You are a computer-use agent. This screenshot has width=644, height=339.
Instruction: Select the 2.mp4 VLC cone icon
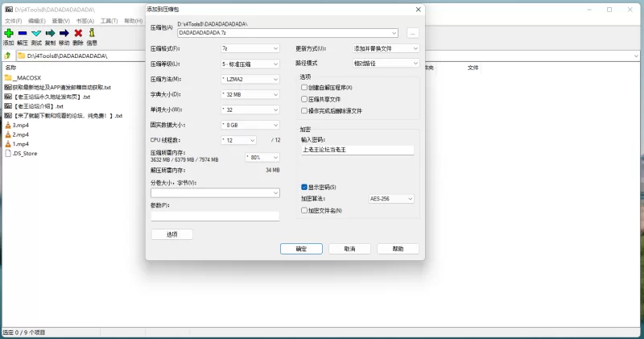pos(8,134)
